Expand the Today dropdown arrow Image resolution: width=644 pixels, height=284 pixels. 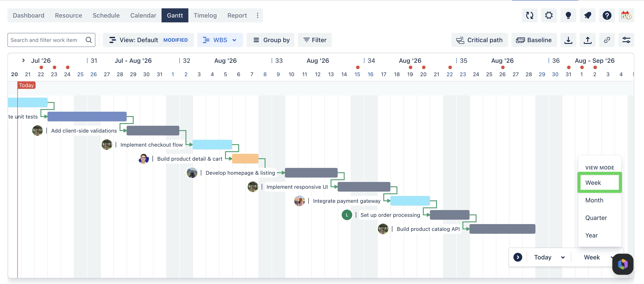tap(563, 257)
